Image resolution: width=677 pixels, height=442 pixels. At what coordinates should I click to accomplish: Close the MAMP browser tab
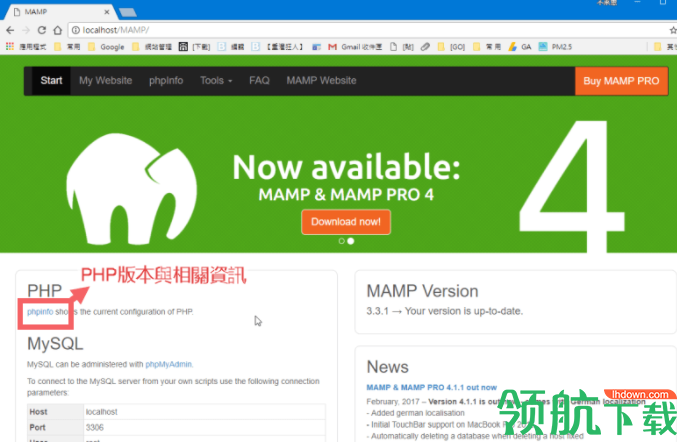(107, 12)
